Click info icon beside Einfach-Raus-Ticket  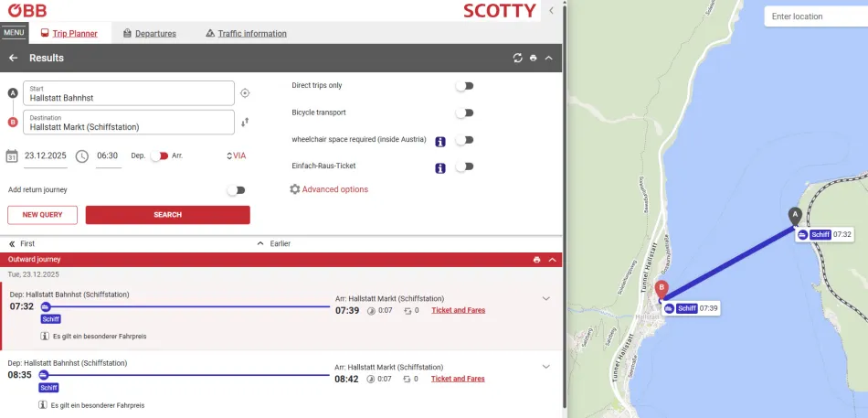point(439,168)
